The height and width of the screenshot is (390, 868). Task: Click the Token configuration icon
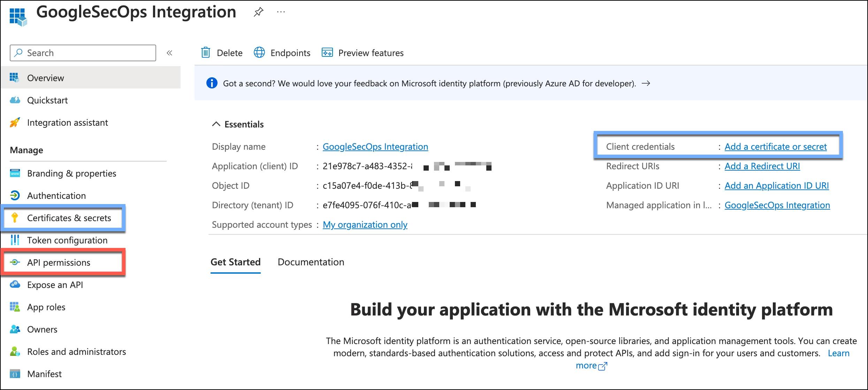(x=15, y=240)
